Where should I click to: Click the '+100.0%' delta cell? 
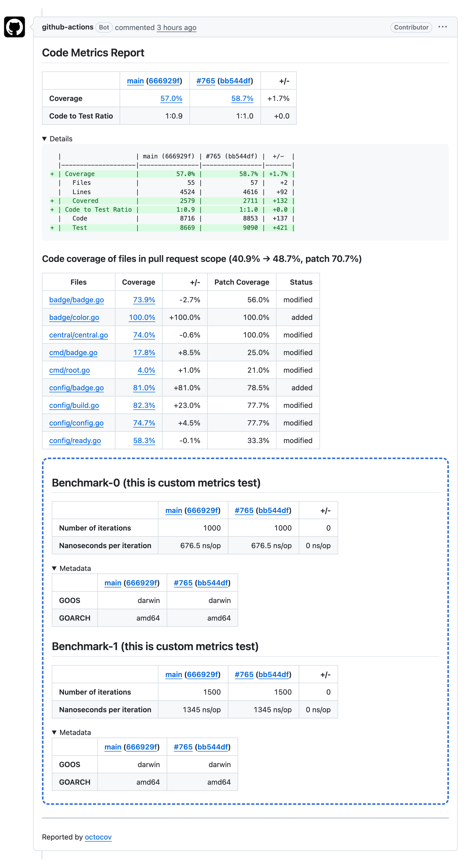point(184,318)
